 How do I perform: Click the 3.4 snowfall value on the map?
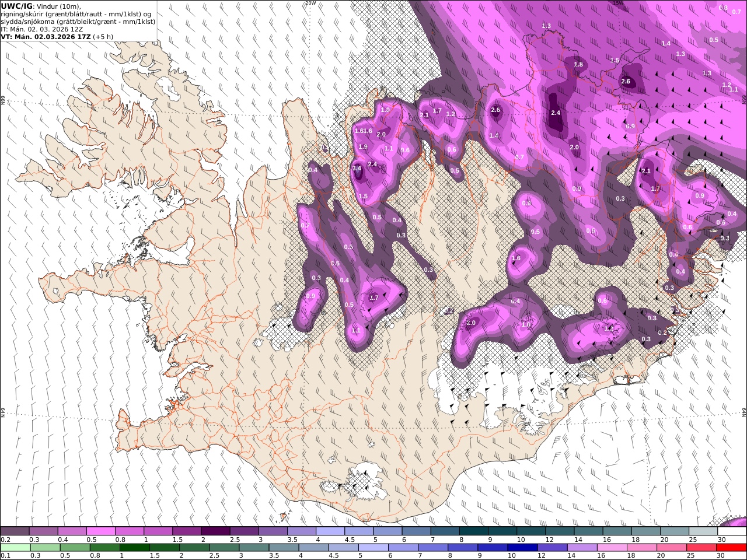pos(358,169)
